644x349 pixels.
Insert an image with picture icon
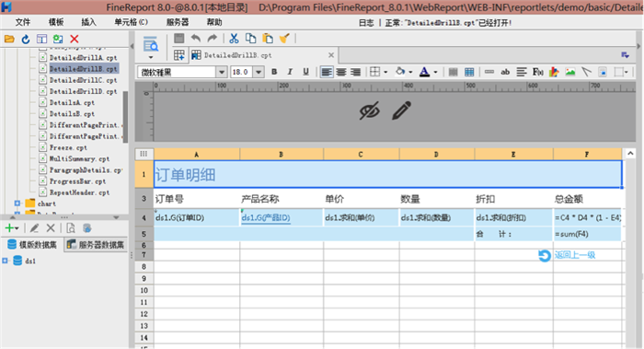(570, 72)
